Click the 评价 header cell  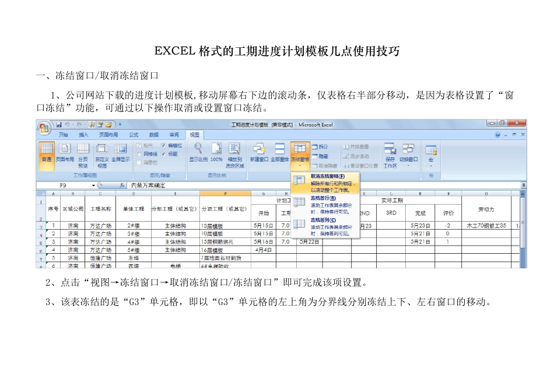[448, 213]
